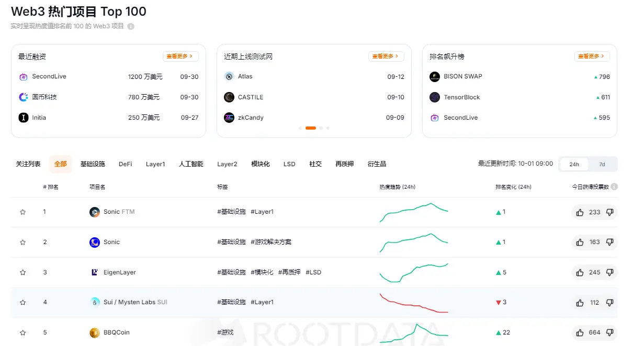Image resolution: width=644 pixels, height=346 pixels.
Task: Click 查看更多 next to 最近融资
Action: tap(180, 56)
